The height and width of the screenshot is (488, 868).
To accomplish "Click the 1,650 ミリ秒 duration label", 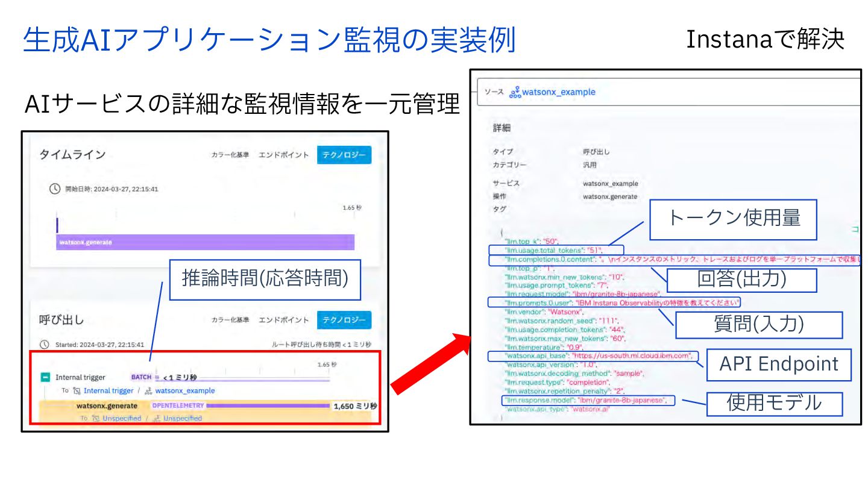I will [x=355, y=406].
